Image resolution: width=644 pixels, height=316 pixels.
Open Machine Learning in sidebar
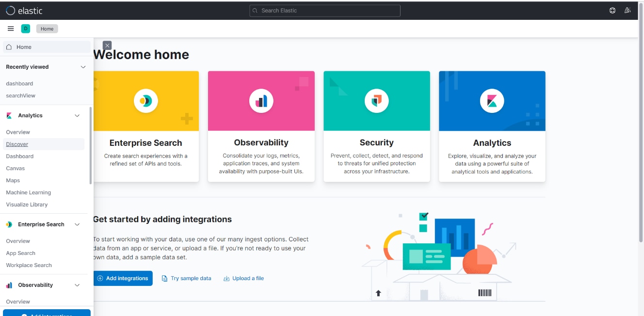pos(29,192)
